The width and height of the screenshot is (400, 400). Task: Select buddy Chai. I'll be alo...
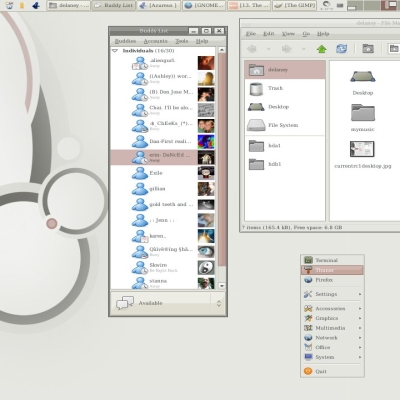163,110
